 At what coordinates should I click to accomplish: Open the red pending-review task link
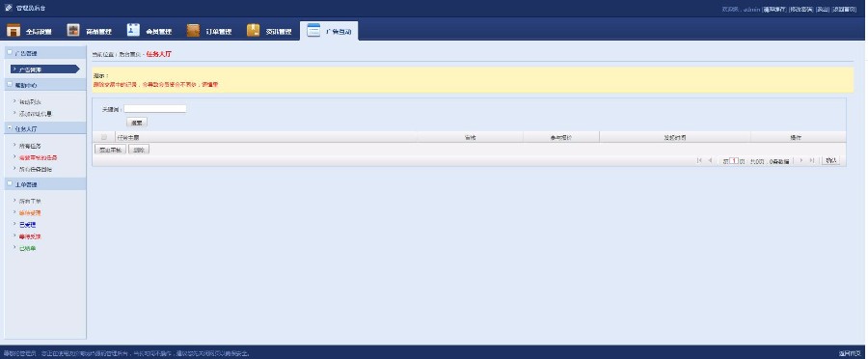[x=39, y=157]
